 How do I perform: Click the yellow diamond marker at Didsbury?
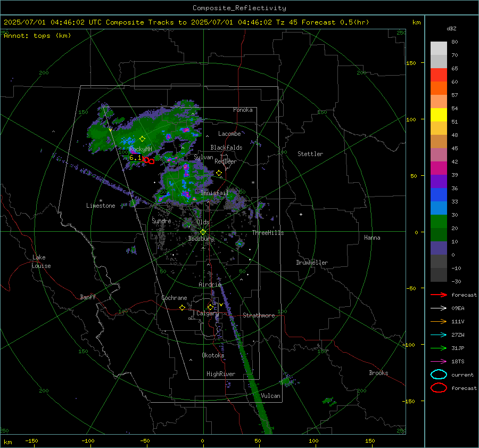click(203, 232)
